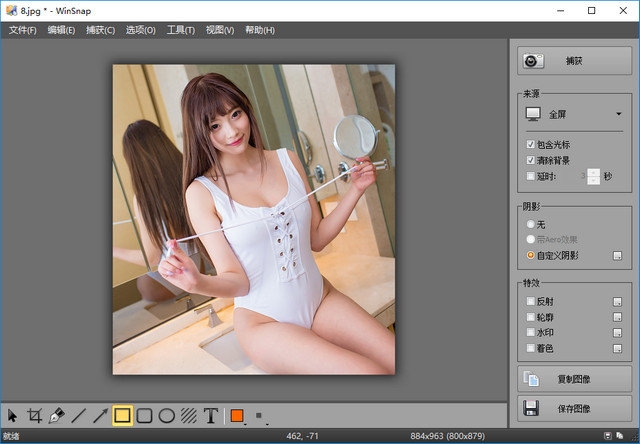The height and width of the screenshot is (444, 640).
Task: Select the Hatch fill tool
Action: coord(189,415)
